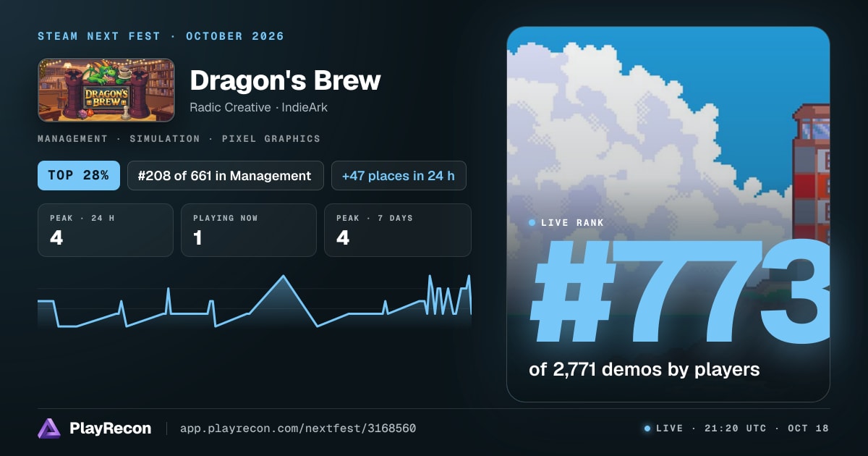The width and height of the screenshot is (868, 456).
Task: Click the LIVE RANK label
Action: (x=572, y=223)
